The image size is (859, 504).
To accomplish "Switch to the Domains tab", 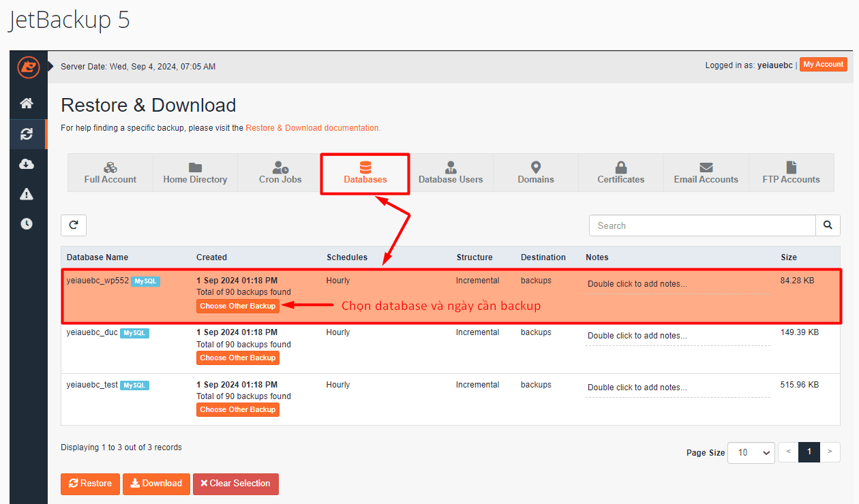I will [535, 172].
